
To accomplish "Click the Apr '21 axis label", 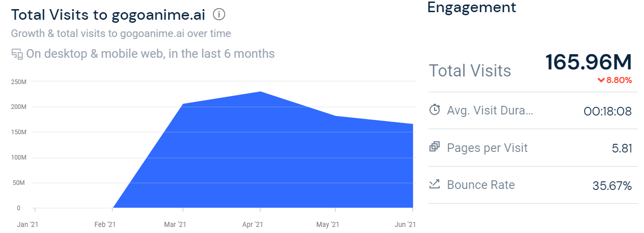I will (252, 224).
